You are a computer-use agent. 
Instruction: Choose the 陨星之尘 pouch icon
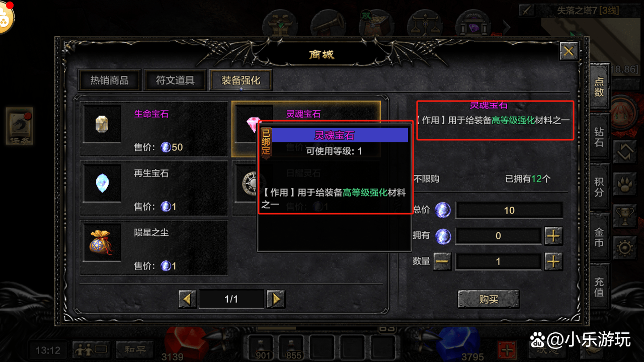pos(102,242)
